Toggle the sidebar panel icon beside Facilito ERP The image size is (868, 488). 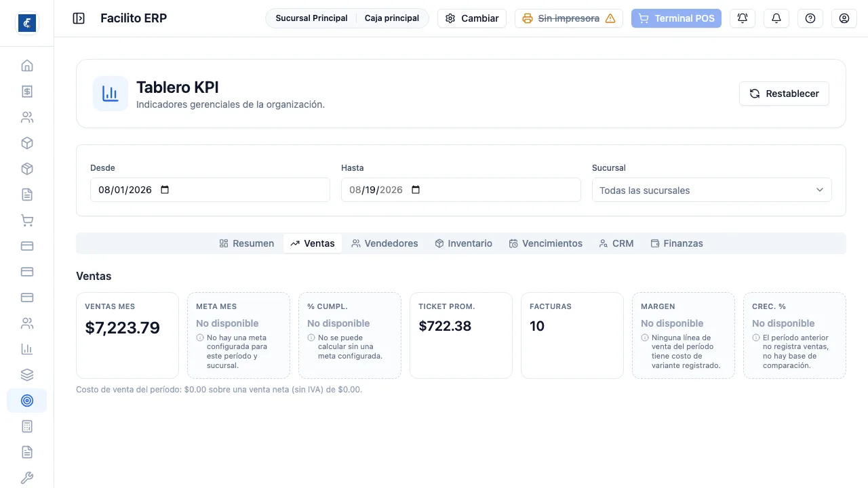(79, 18)
